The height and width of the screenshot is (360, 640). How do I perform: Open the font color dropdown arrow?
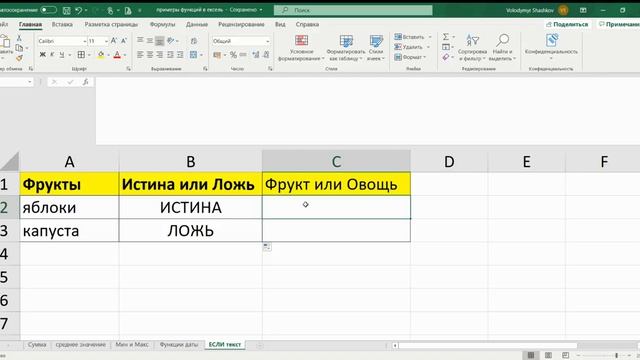pyautogui.click(x=125, y=55)
